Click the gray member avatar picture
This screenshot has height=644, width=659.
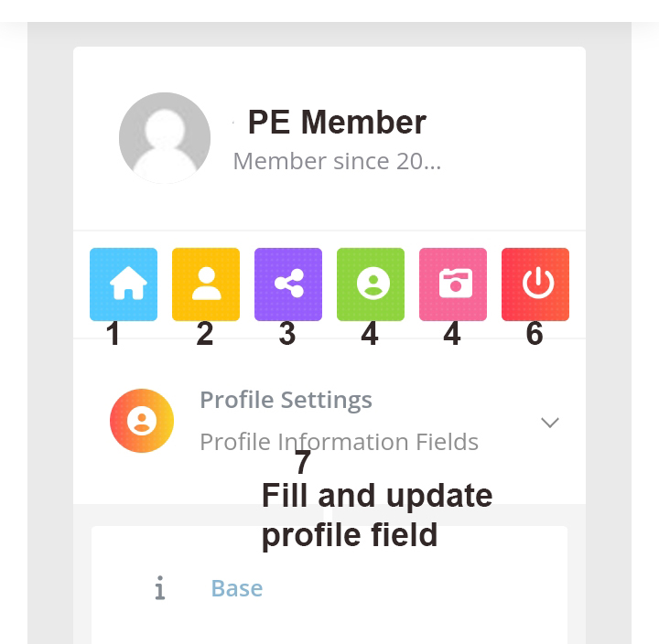(165, 138)
